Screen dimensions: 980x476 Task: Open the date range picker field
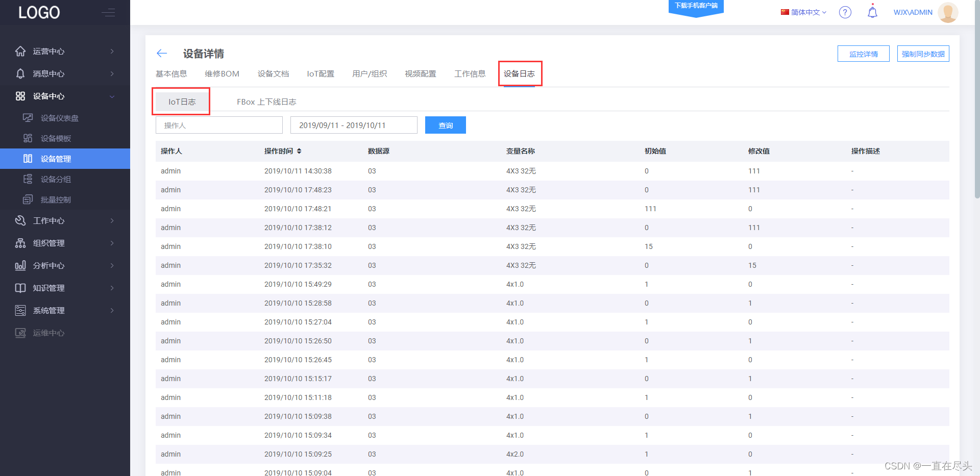click(354, 125)
